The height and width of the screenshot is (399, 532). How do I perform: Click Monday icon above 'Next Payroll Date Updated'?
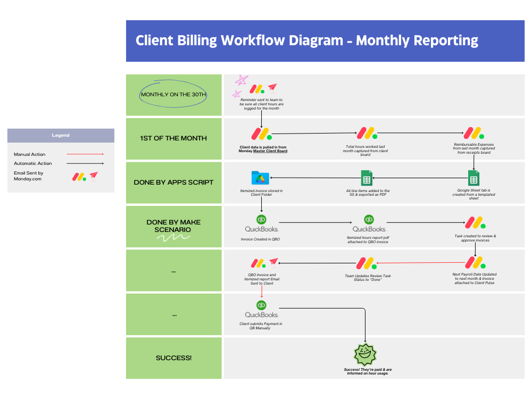tap(475, 263)
